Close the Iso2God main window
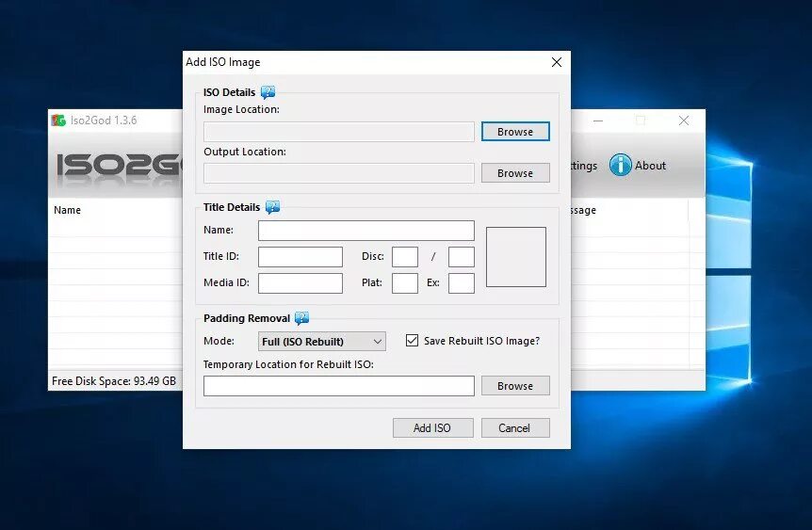 point(684,120)
